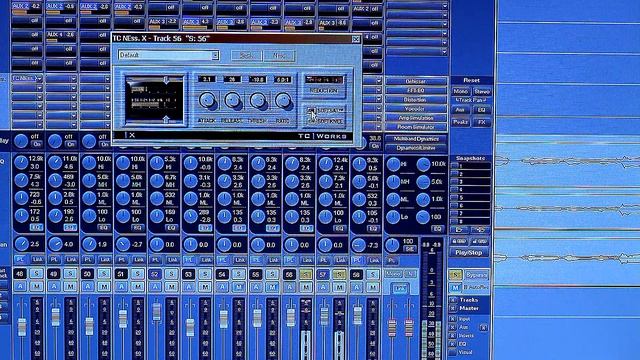
Task: Move channel 48's volume fader
Action: click(22, 327)
